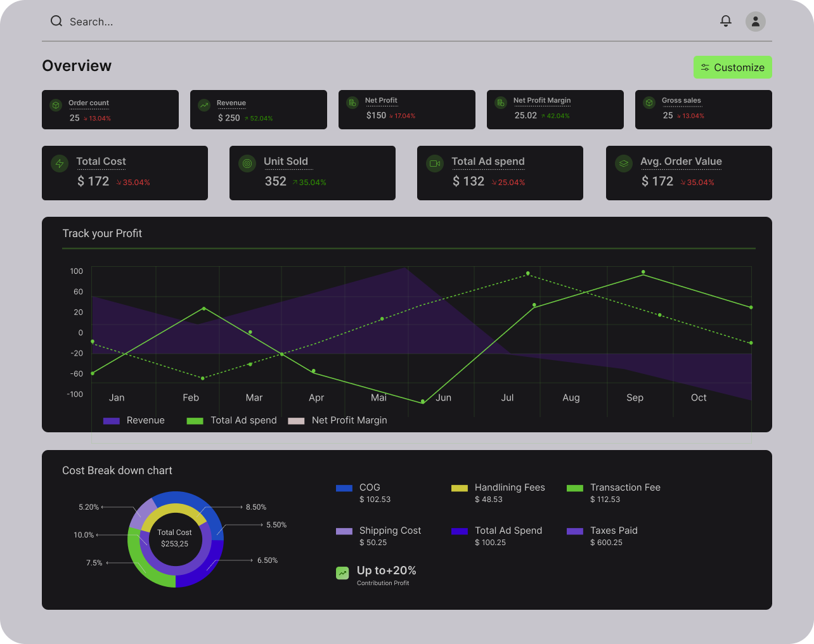The width and height of the screenshot is (814, 644).
Task: Click the Order count box icon
Action: click(x=56, y=105)
